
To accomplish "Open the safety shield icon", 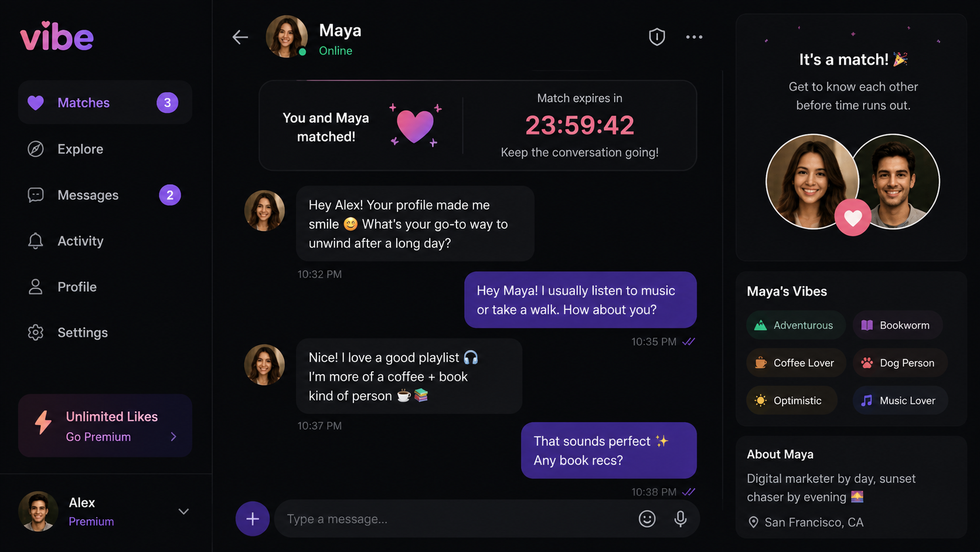I will tap(656, 37).
